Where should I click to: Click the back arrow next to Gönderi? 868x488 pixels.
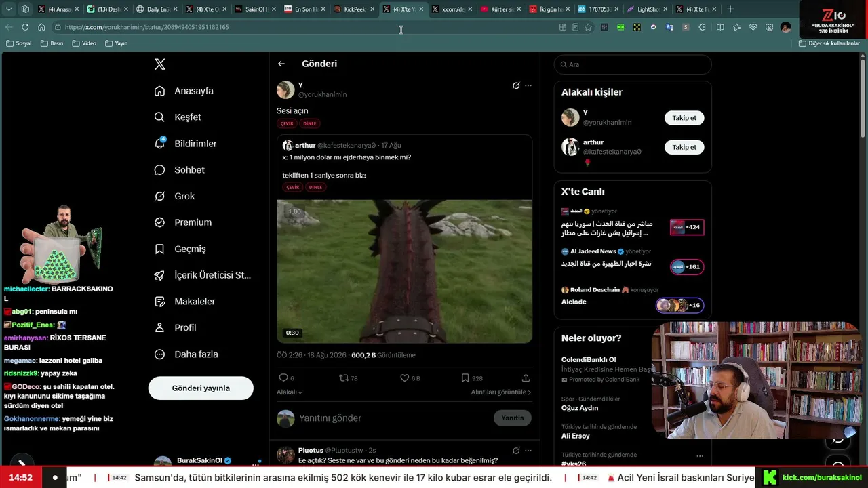(281, 64)
